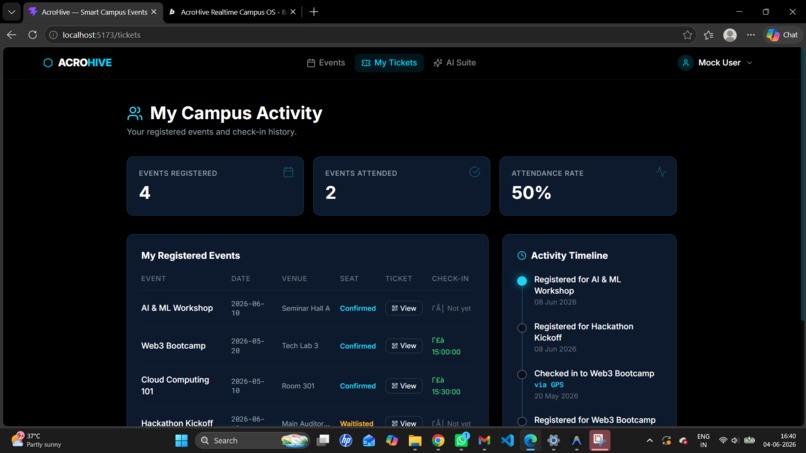Click the 50% attendance rate value

531,193
